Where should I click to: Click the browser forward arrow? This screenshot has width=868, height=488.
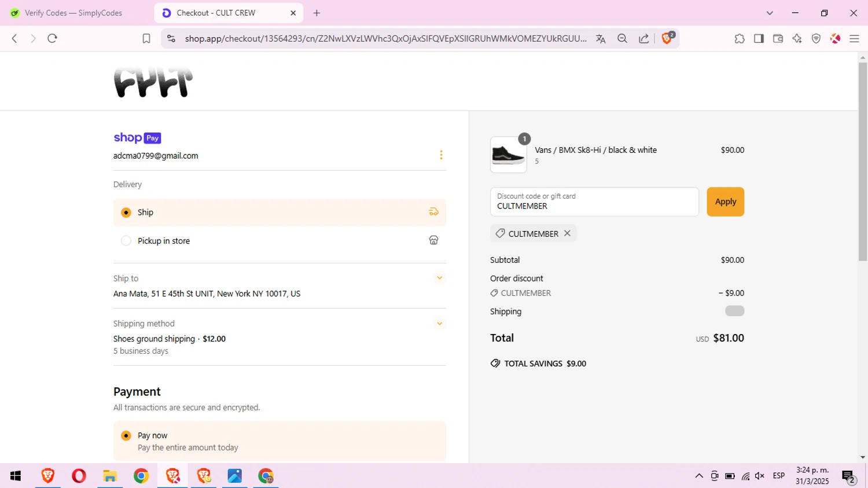pyautogui.click(x=33, y=38)
